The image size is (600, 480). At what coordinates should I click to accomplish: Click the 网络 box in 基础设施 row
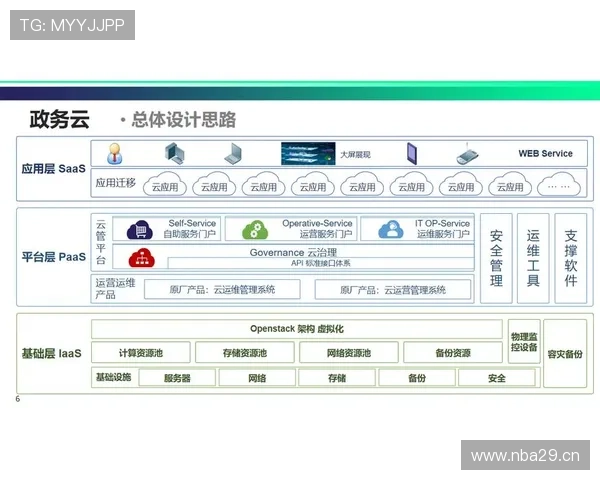point(257,378)
